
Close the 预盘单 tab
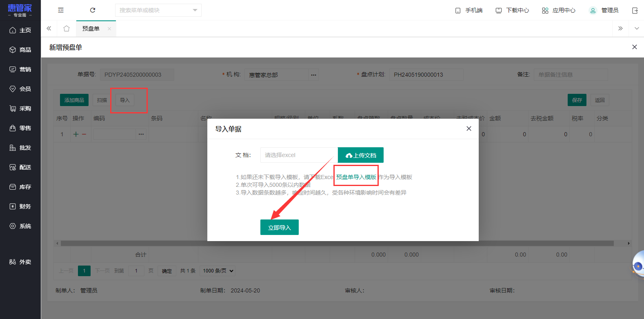[109, 29]
